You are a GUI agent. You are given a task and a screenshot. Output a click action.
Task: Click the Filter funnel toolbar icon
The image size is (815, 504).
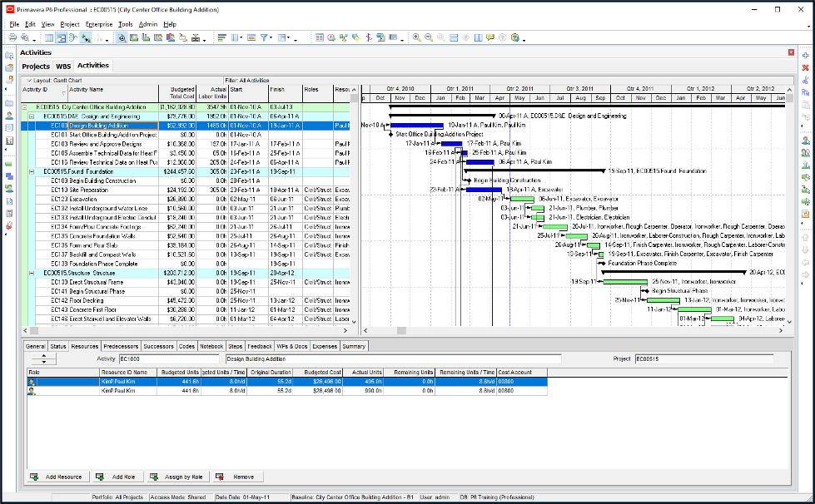pyautogui.click(x=265, y=38)
